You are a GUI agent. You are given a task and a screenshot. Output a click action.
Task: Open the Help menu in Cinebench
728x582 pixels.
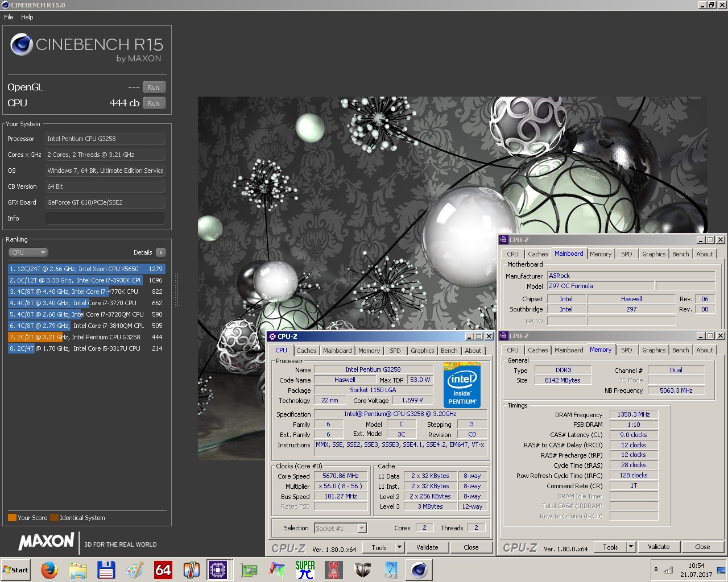tap(27, 17)
